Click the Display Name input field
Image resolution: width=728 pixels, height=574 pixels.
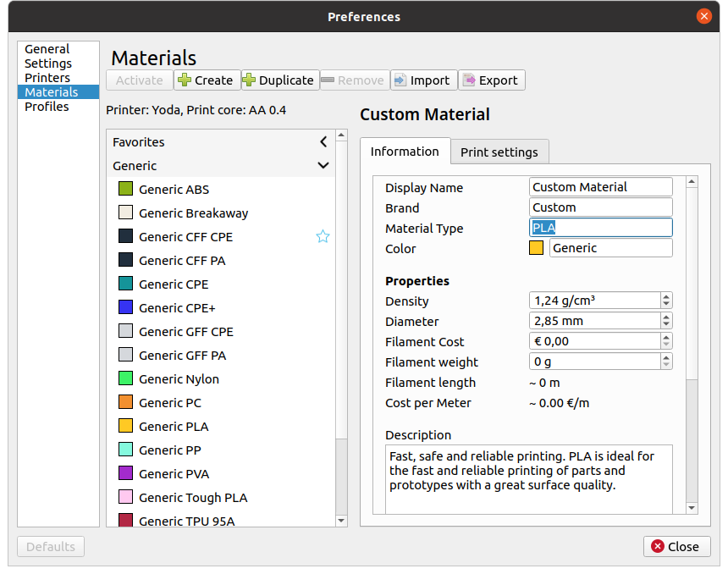[601, 187]
